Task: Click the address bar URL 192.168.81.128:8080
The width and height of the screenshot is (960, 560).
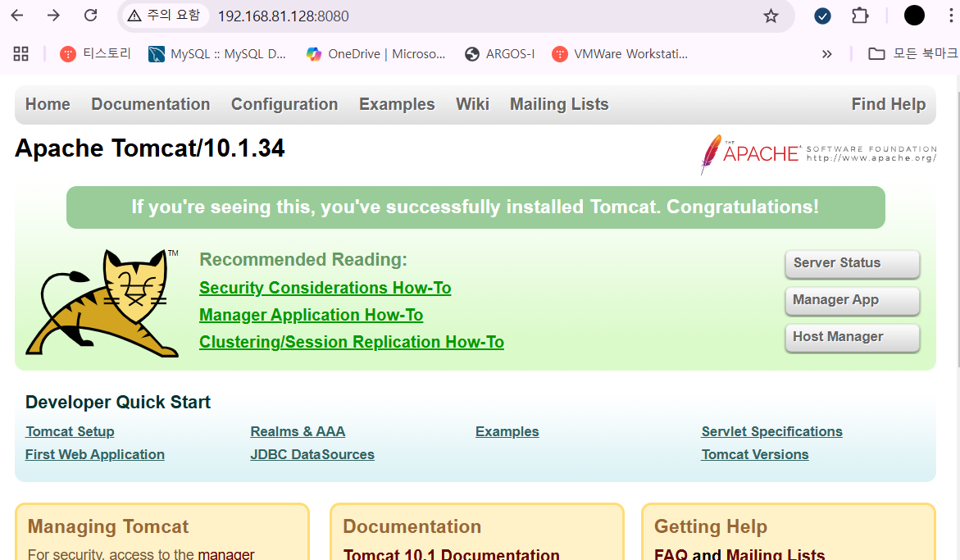Action: click(x=284, y=16)
